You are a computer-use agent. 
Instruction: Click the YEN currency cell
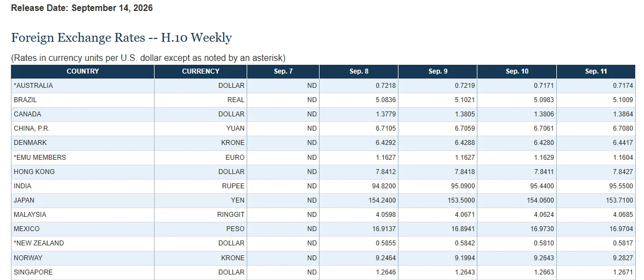pyautogui.click(x=201, y=200)
